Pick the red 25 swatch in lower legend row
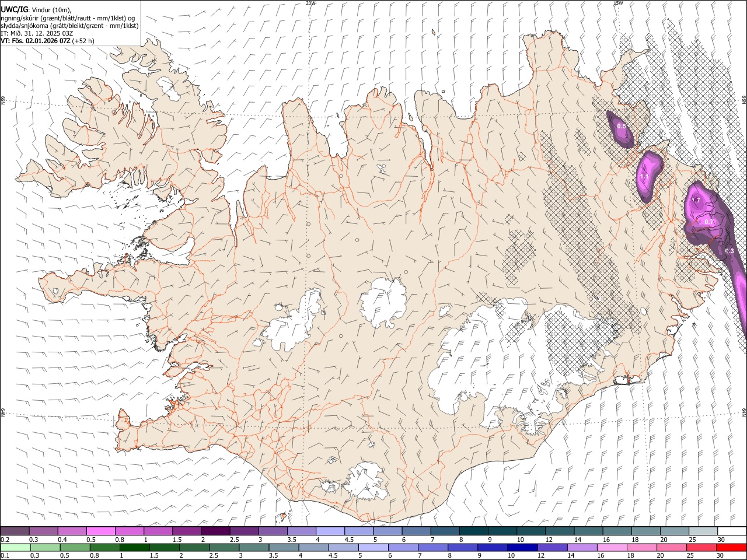 [x=702, y=547]
